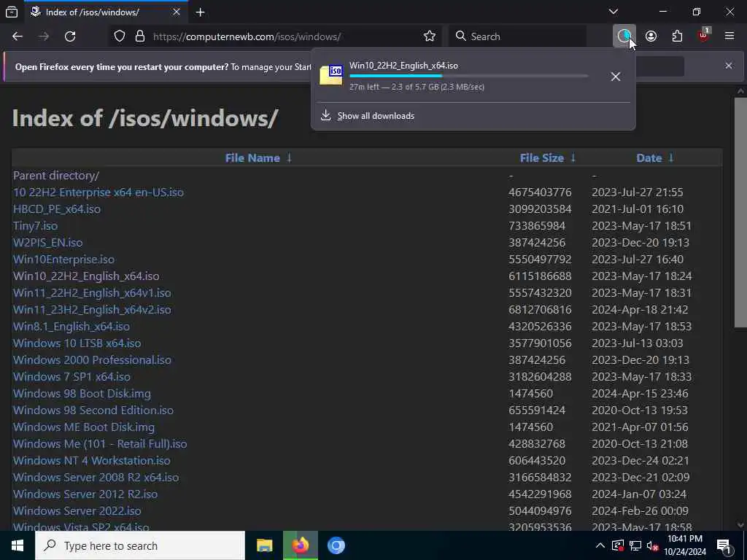
Task: Click the Search box in toolbar
Action: click(519, 36)
